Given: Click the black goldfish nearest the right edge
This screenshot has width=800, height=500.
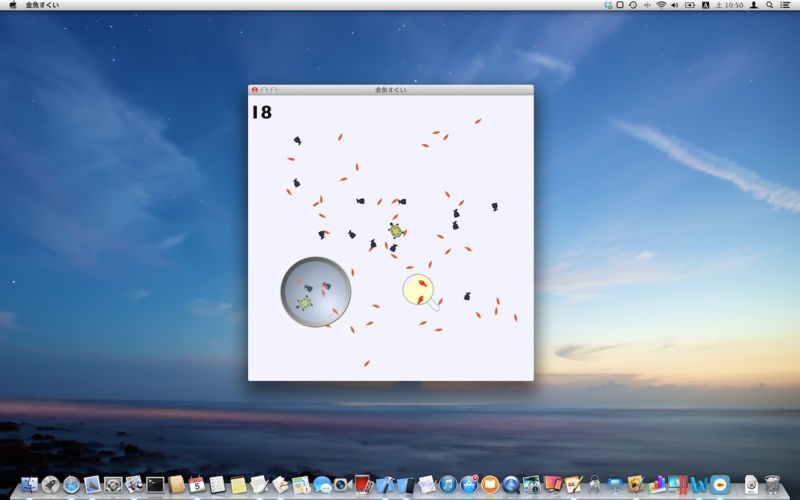Looking at the screenshot, I should coord(494,207).
